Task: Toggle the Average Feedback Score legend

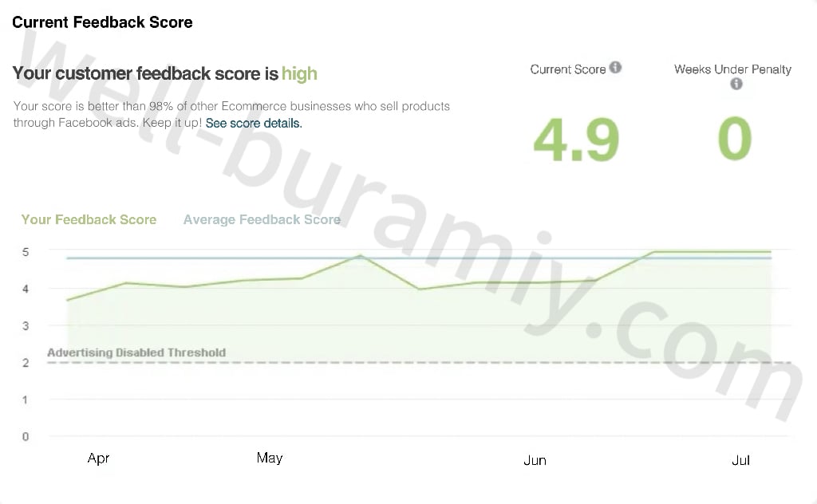Action: [262, 219]
